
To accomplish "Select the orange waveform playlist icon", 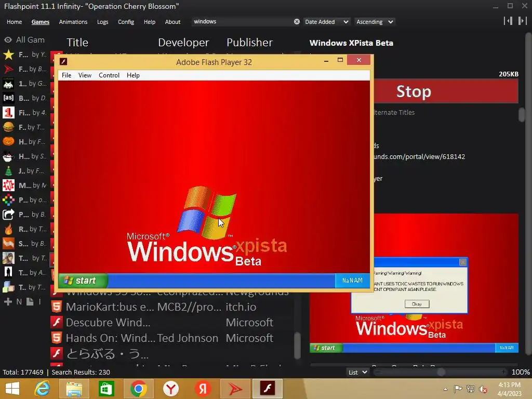I will (x=8, y=244).
